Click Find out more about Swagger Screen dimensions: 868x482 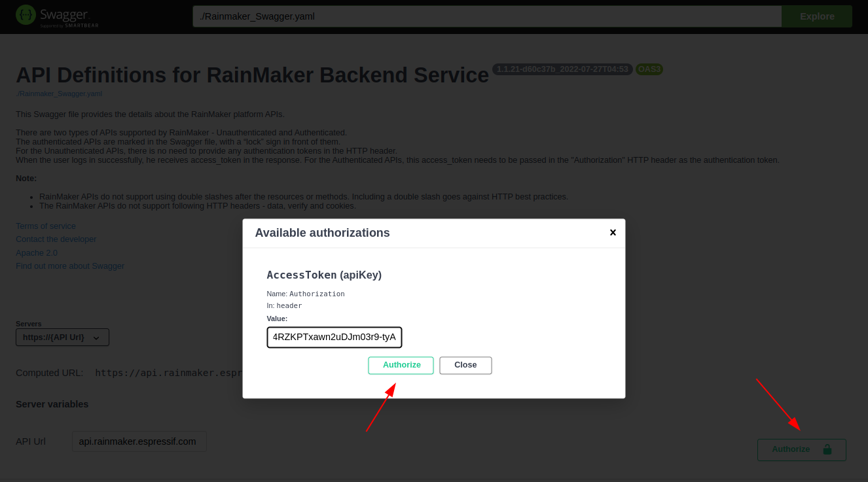tap(69, 266)
